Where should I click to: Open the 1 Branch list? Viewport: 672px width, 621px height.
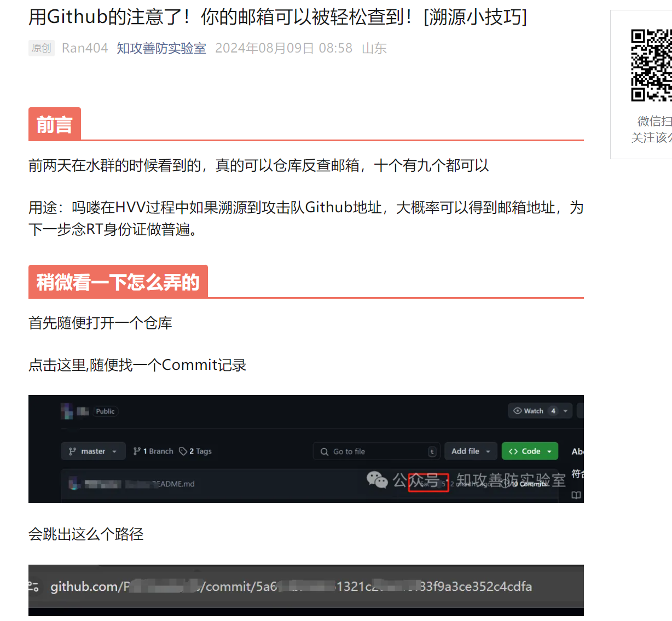point(153,451)
